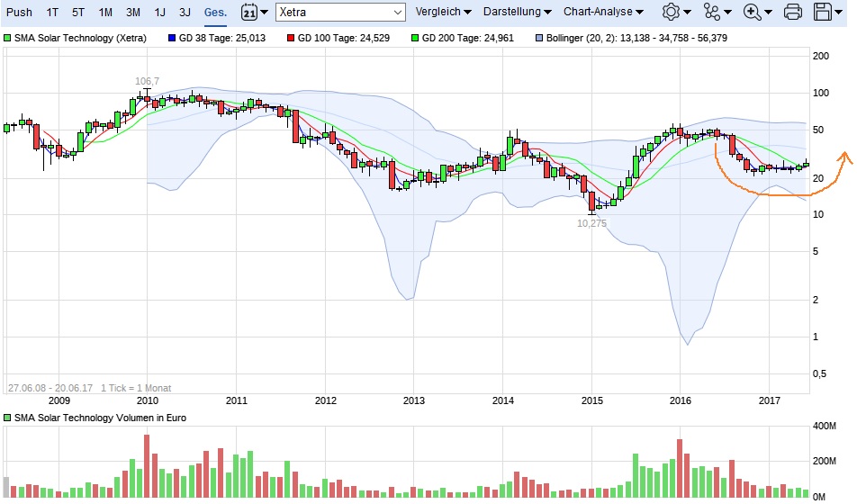This screenshot has width=857, height=504.
Task: Click the green GD 200 Tage swatch
Action: pyautogui.click(x=415, y=39)
